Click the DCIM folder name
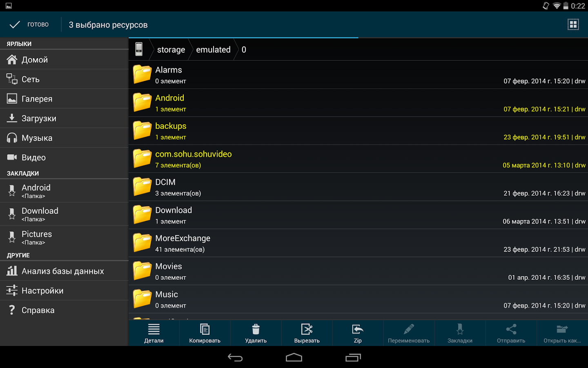The image size is (588, 368). pos(165,182)
